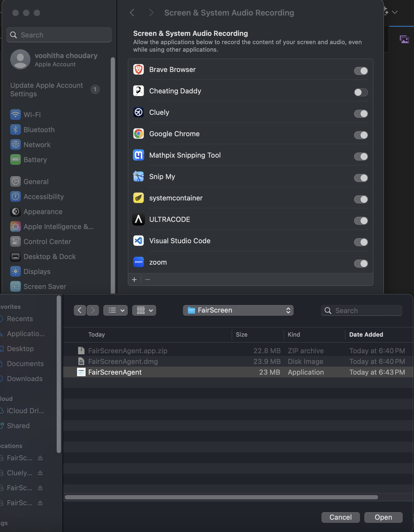
Task: Select the FairScreenAgent.app.zip file
Action: coord(238,351)
